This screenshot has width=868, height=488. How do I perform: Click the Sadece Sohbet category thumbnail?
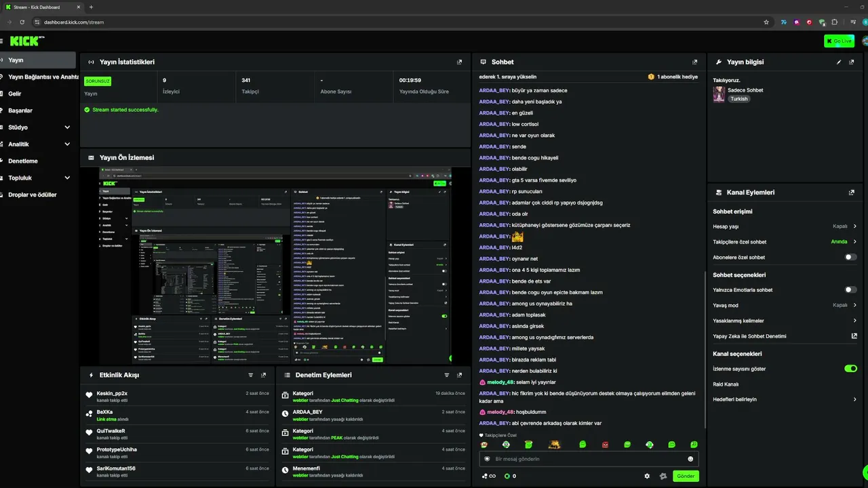point(719,94)
